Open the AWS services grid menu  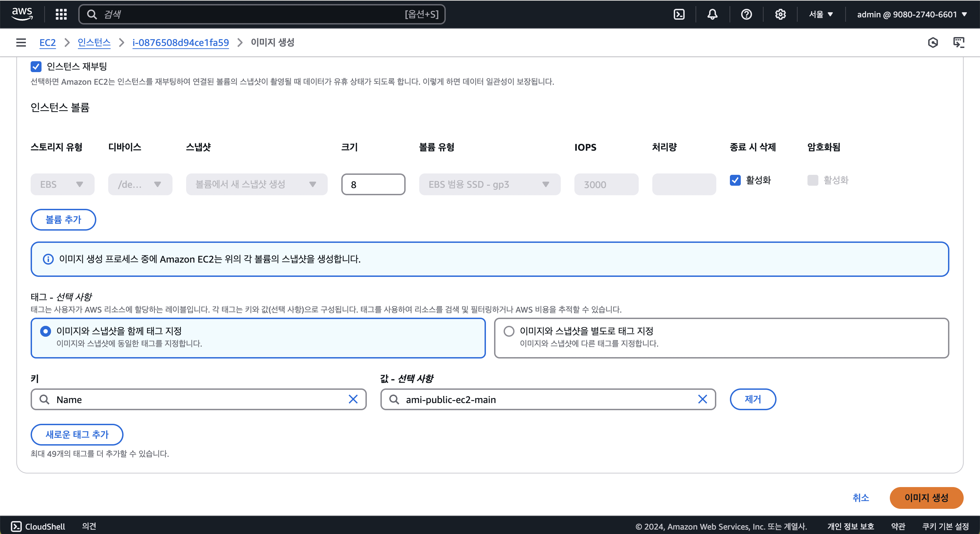click(x=61, y=14)
